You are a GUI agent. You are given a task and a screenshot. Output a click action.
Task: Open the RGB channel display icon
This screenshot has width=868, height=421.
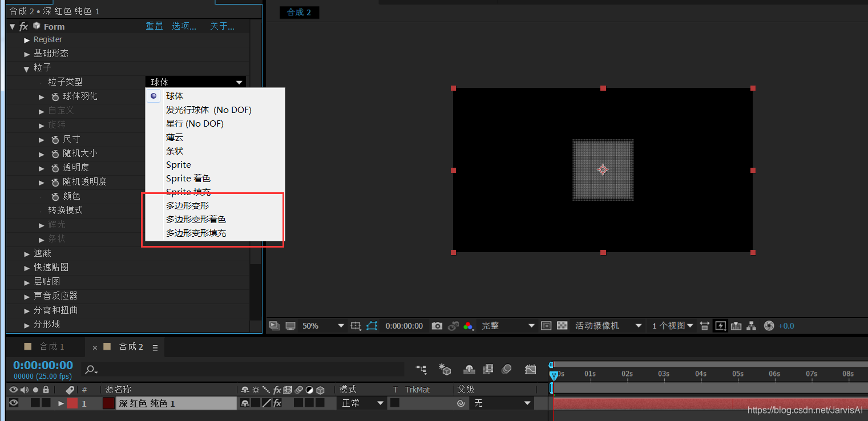pos(469,326)
